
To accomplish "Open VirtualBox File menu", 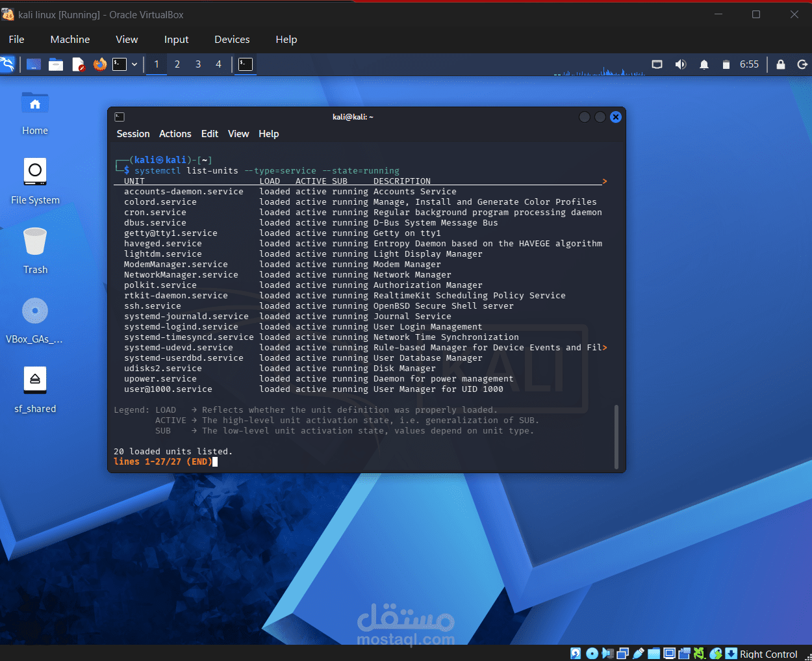I will point(17,40).
